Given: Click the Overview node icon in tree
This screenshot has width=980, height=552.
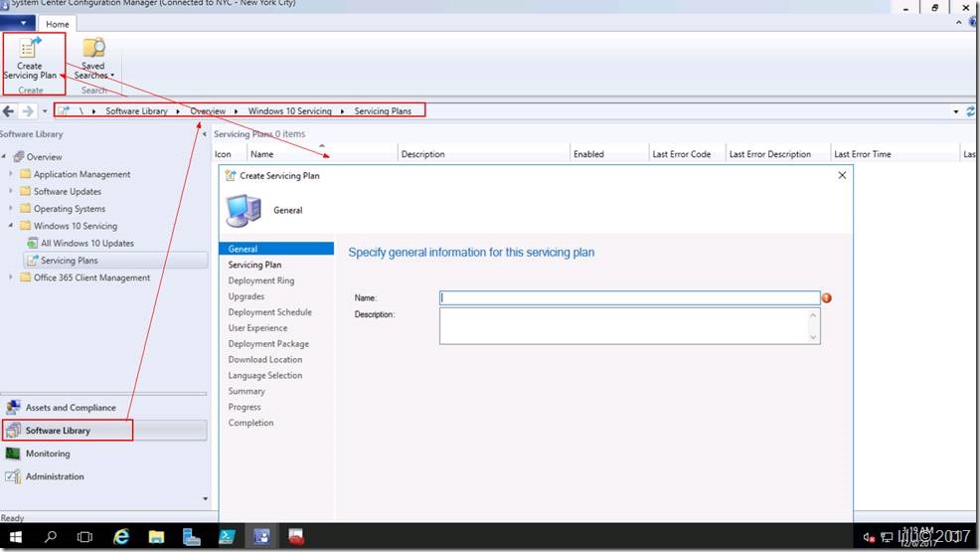Looking at the screenshot, I should pos(19,157).
